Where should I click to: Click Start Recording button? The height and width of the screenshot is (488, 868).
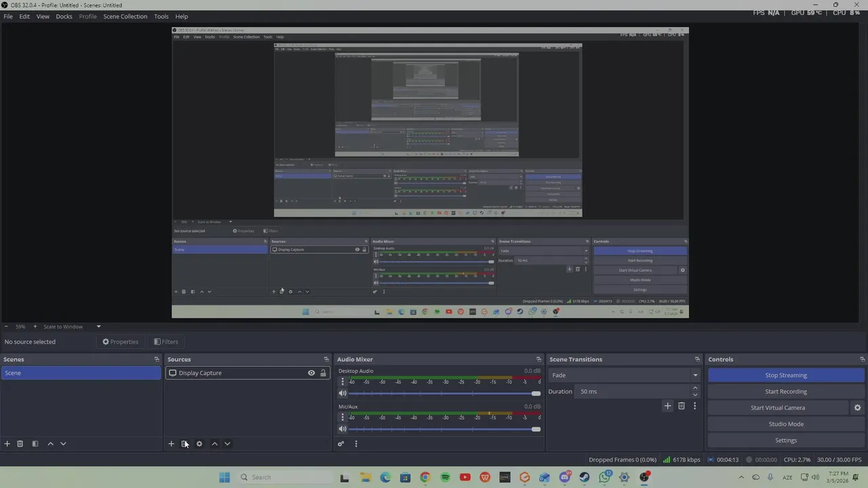pyautogui.click(x=786, y=392)
